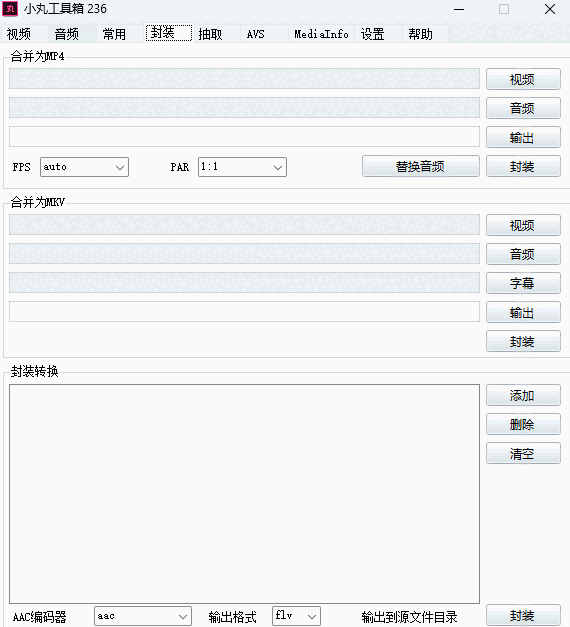Close the 小丸工具箱 window

click(550, 9)
